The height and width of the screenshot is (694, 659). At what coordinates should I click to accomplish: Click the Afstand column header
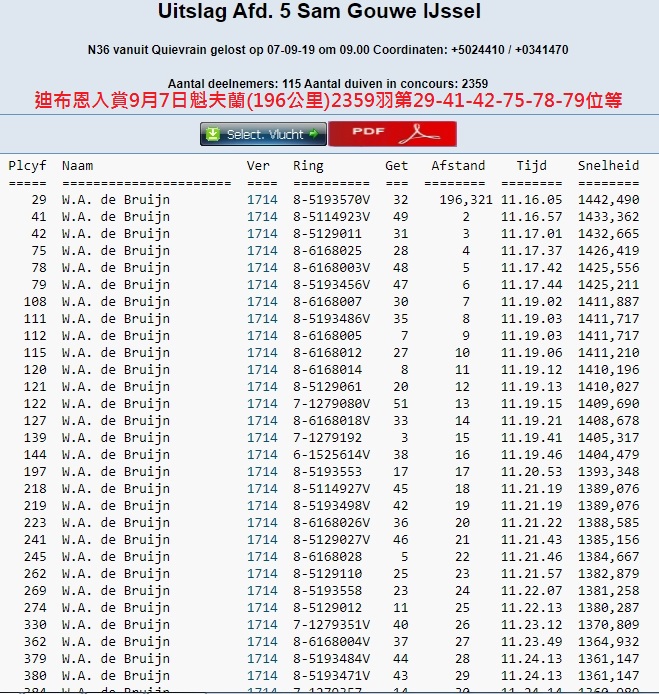(458, 166)
